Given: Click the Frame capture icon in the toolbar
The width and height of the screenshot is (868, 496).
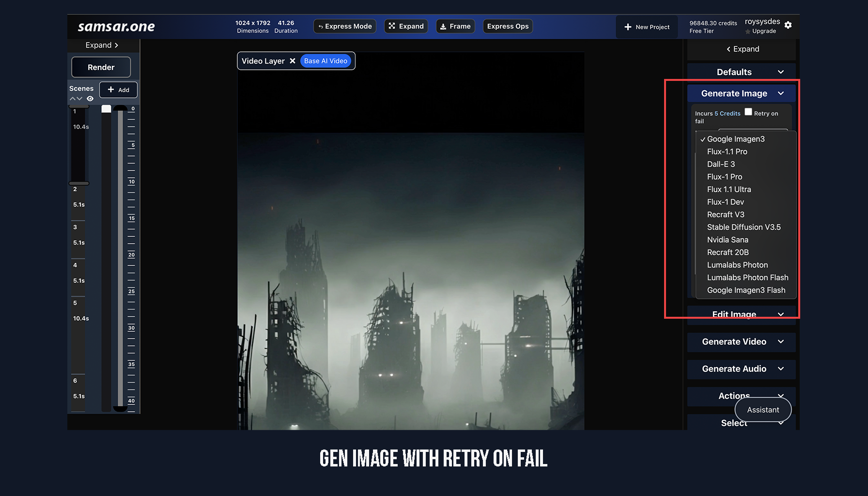Looking at the screenshot, I should (x=444, y=26).
